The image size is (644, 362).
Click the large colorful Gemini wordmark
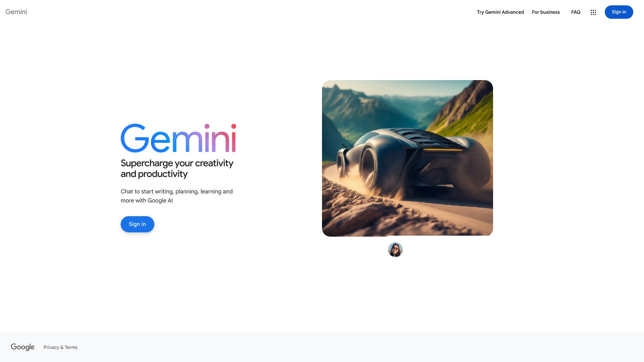178,138
